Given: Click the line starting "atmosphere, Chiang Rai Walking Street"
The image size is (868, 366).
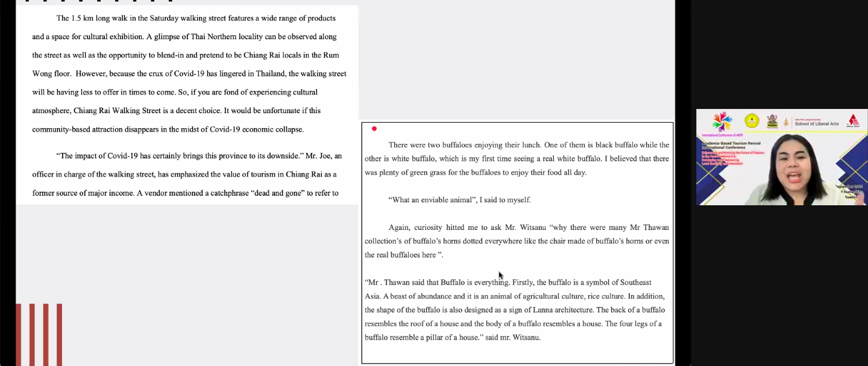Looking at the screenshot, I should pos(177,111).
